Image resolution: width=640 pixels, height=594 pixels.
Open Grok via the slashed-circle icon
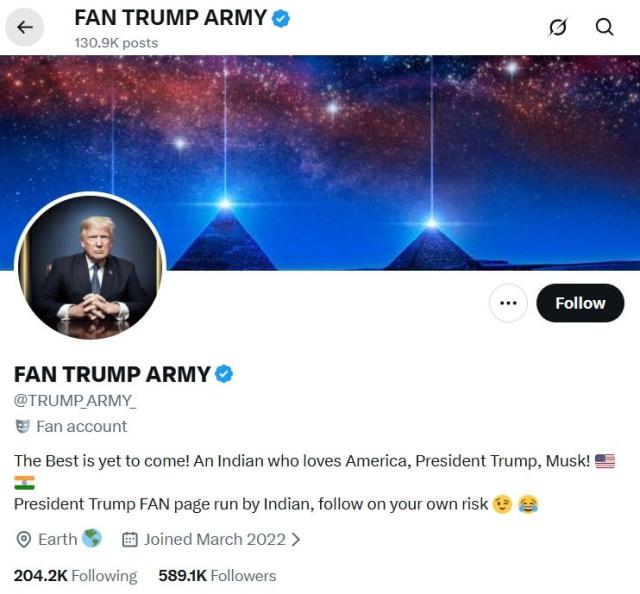(558, 28)
